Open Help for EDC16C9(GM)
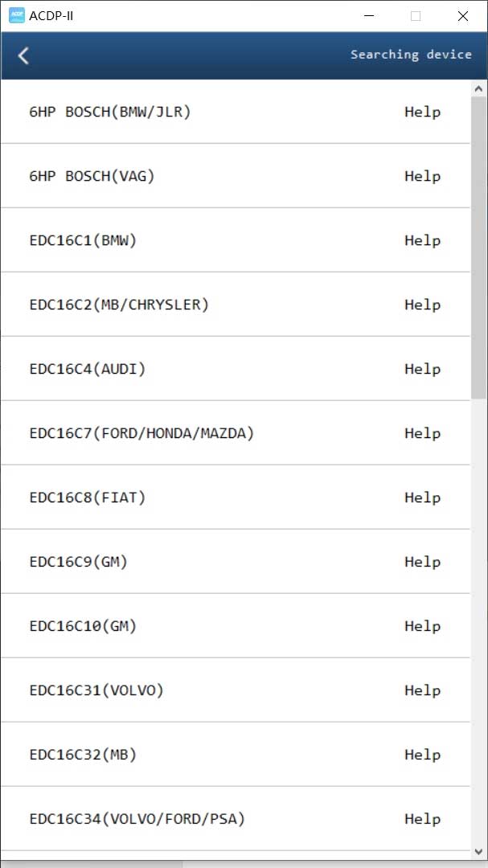This screenshot has width=488, height=868. [422, 562]
